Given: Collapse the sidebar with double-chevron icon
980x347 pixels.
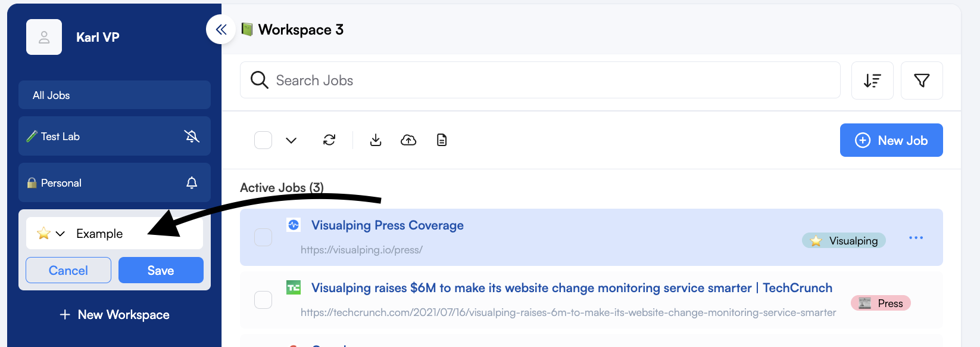Looking at the screenshot, I should click(221, 29).
